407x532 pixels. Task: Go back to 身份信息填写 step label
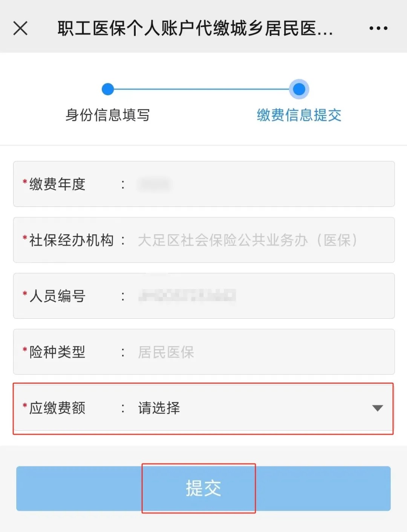coord(108,115)
